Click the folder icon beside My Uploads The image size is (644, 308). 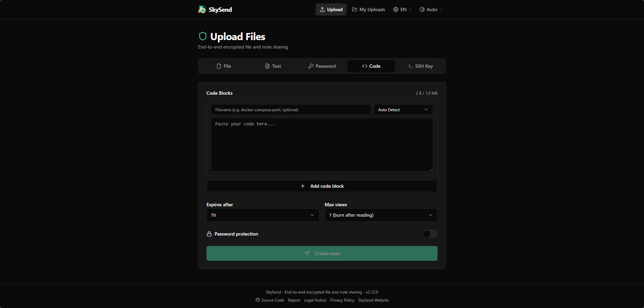coord(355,9)
